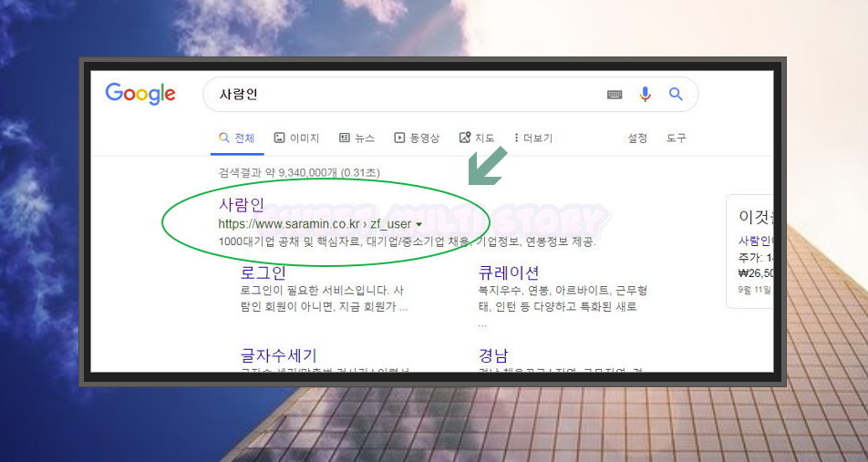Click the saramin.co.kr URL text
Image resolution: width=868 pixels, height=462 pixels.
click(x=315, y=224)
